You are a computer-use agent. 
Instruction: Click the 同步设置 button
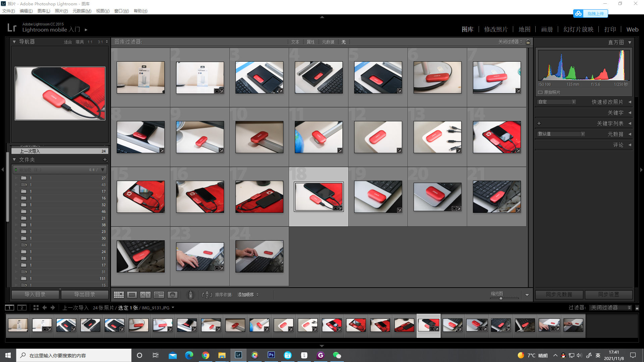(609, 295)
